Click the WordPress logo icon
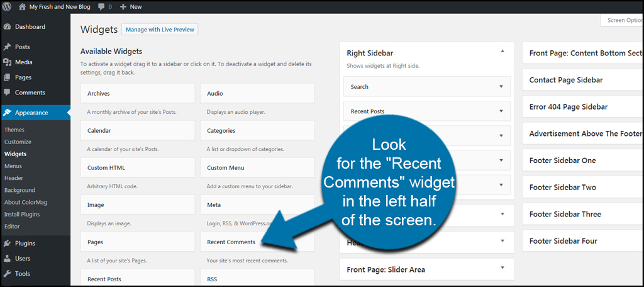 [x=7, y=6]
